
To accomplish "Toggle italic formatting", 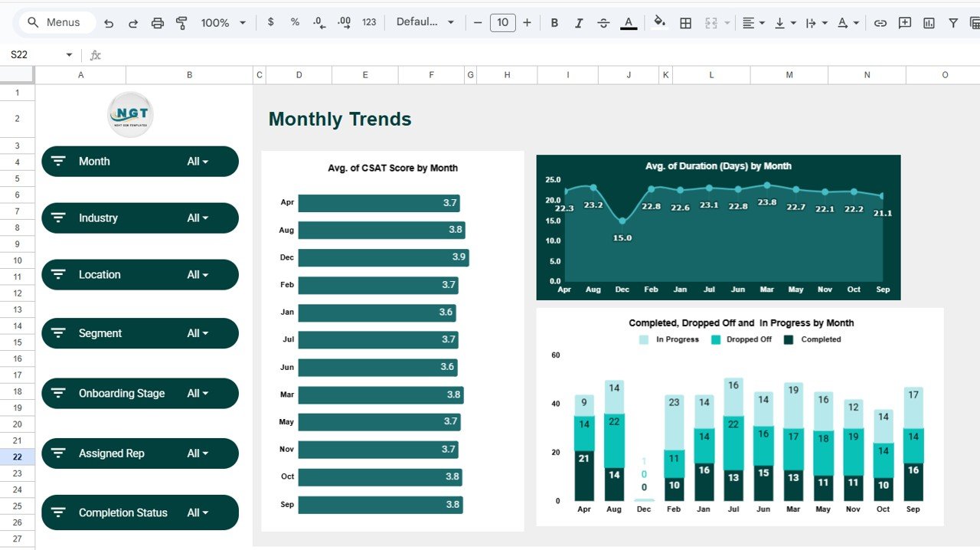I will [x=578, y=22].
